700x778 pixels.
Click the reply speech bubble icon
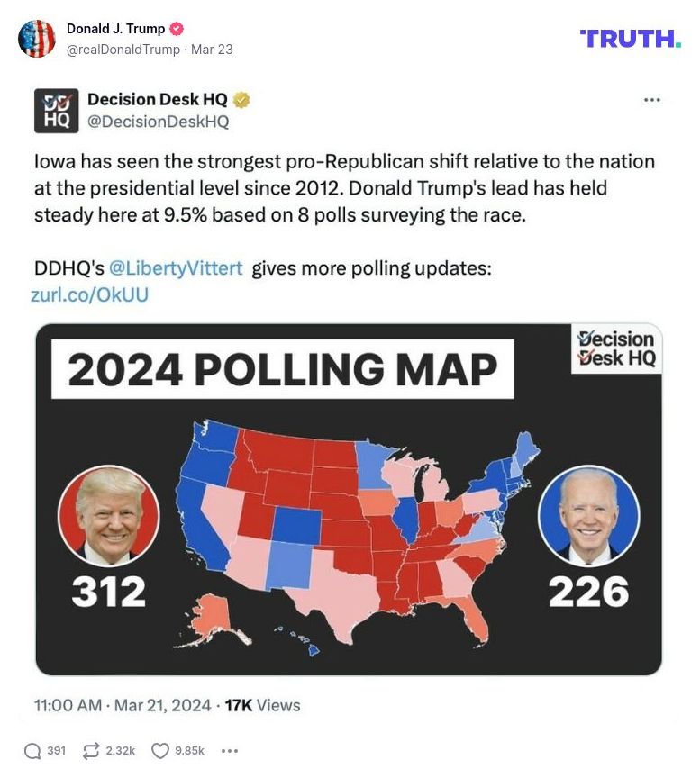click(32, 749)
